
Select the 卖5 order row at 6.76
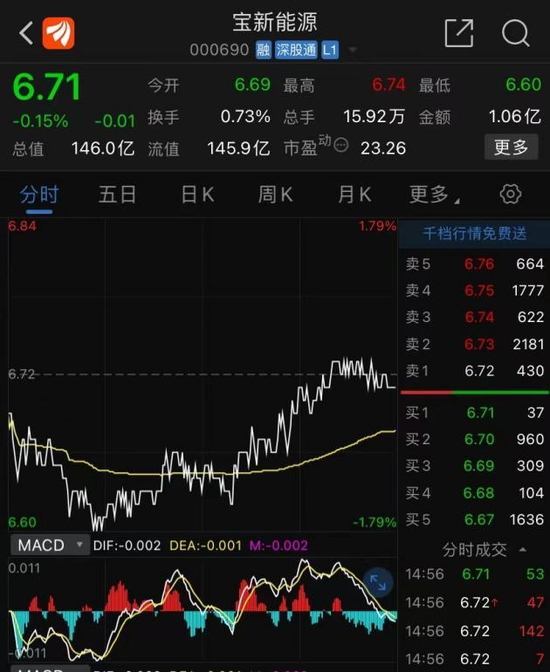click(x=475, y=264)
